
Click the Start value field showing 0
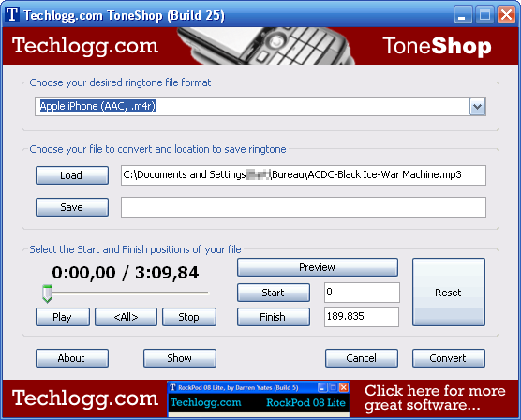[x=362, y=292]
